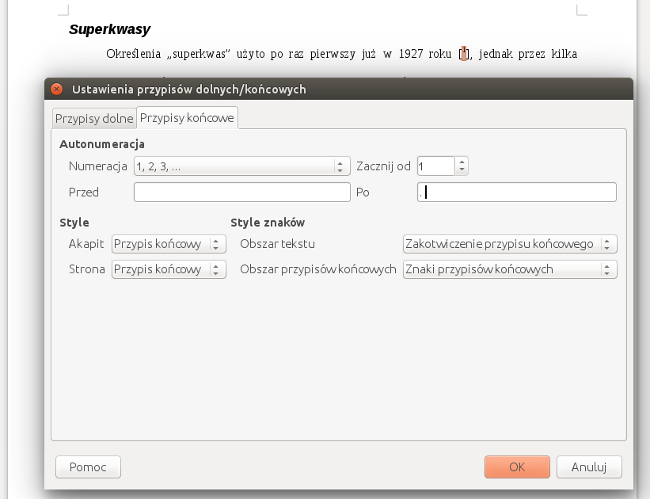
Task: Select the Przypisy końcowe tab
Action: 187,118
